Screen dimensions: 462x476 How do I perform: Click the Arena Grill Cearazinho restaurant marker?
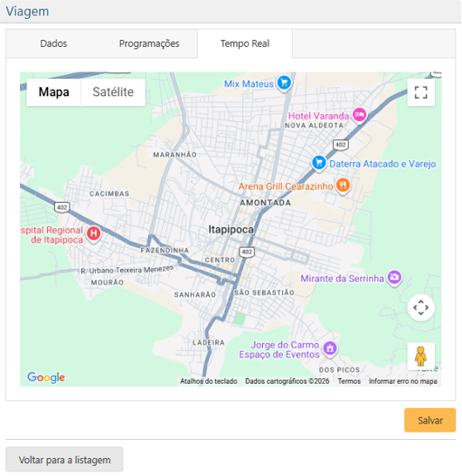click(x=343, y=186)
